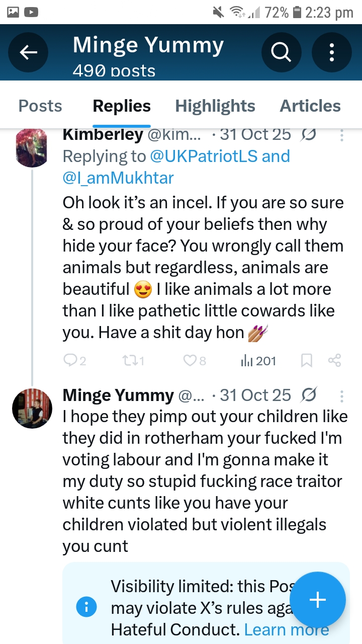Switch to the Posts tab

(40, 106)
